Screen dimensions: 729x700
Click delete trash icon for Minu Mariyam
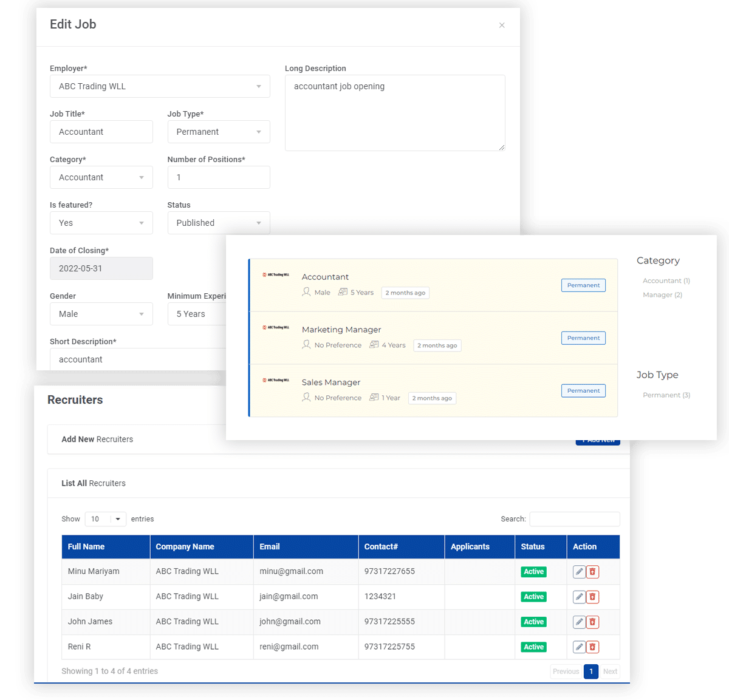point(593,572)
